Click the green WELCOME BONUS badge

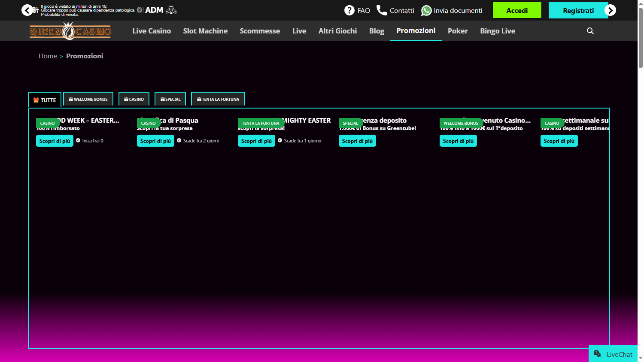point(461,123)
